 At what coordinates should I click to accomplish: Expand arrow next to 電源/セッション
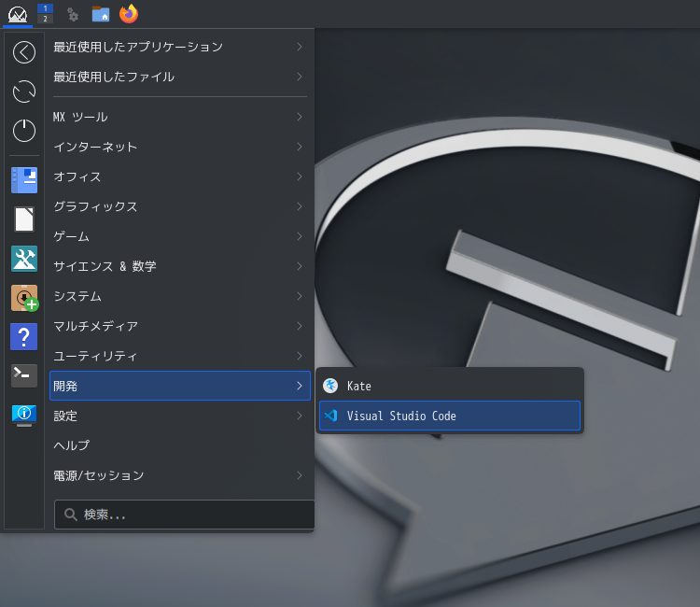click(x=300, y=475)
